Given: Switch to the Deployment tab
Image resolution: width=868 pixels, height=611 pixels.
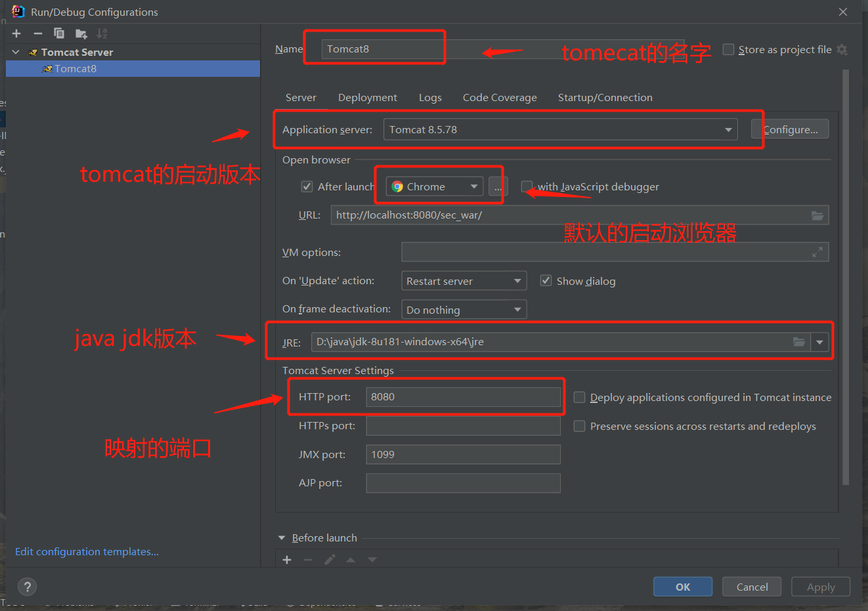Looking at the screenshot, I should (x=368, y=97).
